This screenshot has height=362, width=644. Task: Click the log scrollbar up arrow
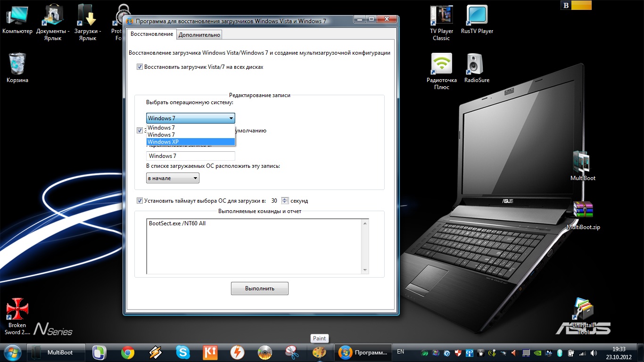tap(365, 223)
